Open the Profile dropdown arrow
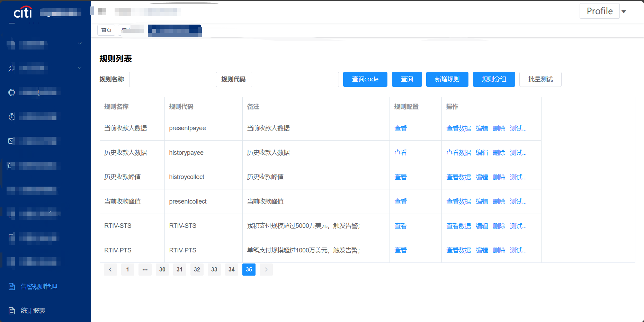Image resolution: width=644 pixels, height=322 pixels. pos(624,11)
